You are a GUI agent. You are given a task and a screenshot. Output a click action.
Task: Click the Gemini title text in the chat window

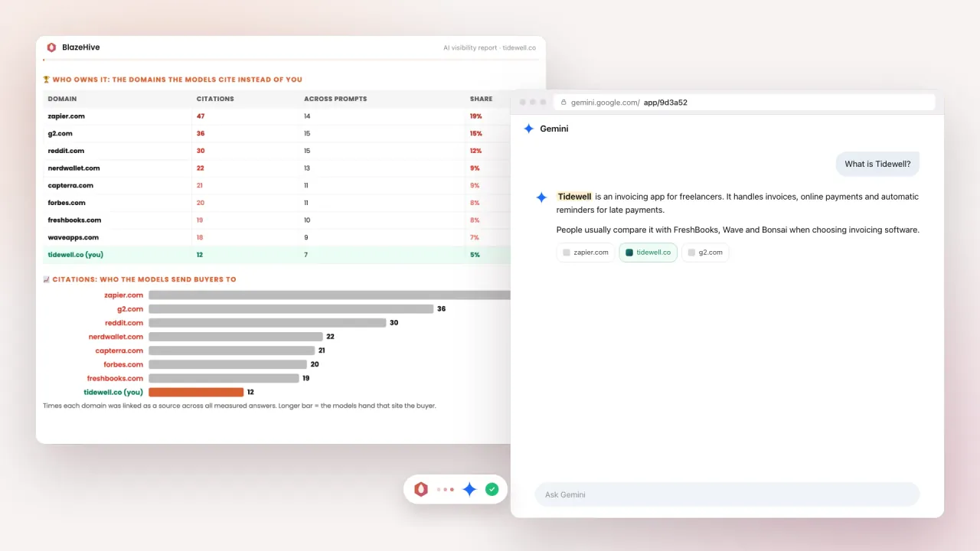point(554,129)
